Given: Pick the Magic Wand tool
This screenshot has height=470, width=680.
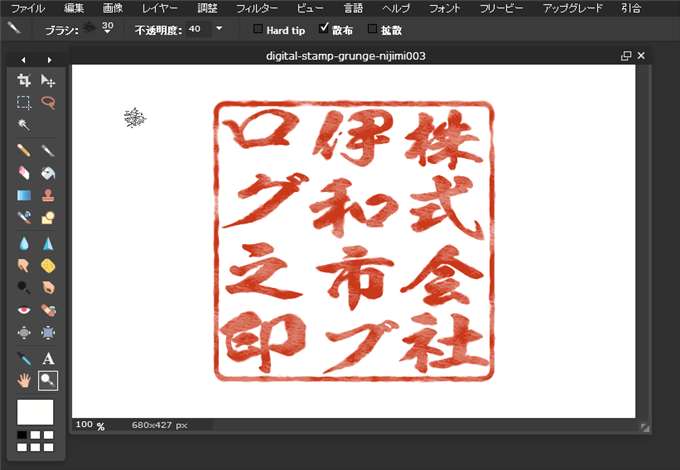Looking at the screenshot, I should (x=25, y=125).
